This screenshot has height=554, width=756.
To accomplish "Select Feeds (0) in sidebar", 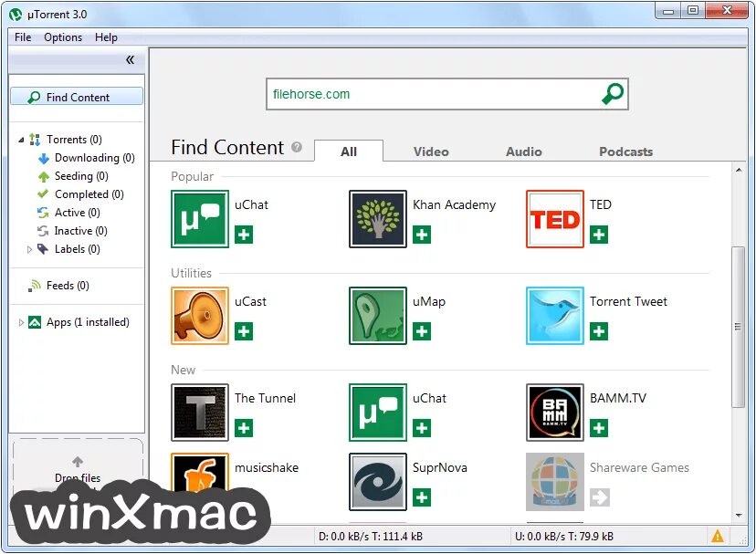I will pos(68,286).
